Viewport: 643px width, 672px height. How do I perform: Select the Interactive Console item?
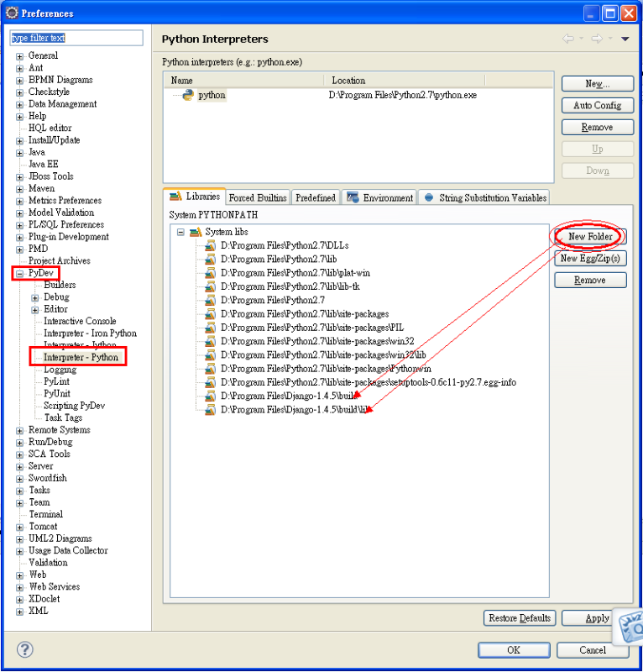tap(80, 322)
